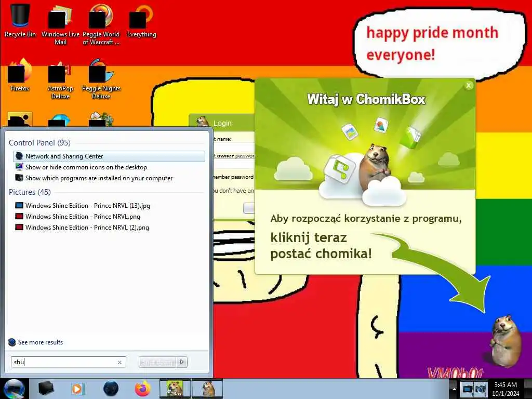Click the Login window title

[222, 123]
